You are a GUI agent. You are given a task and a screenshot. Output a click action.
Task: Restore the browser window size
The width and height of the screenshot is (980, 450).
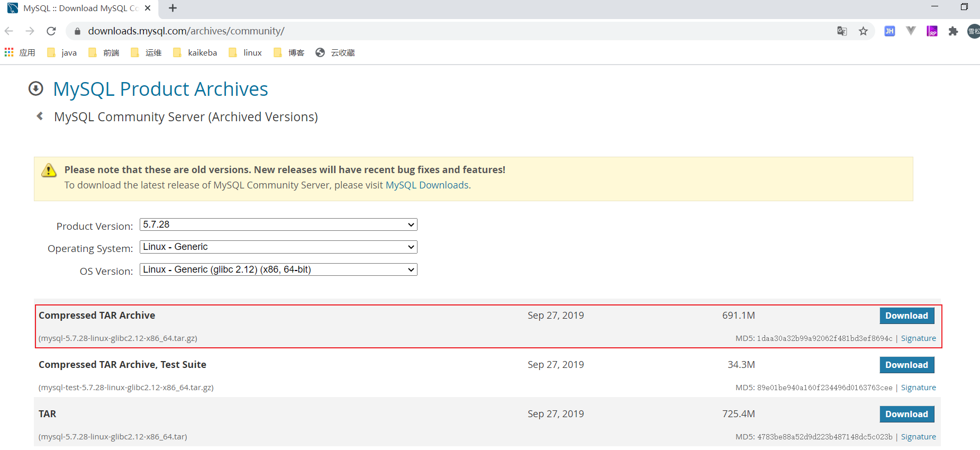pos(964,7)
